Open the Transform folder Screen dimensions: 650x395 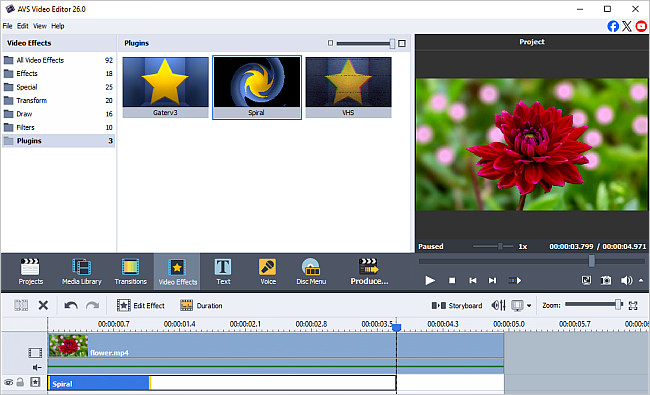coord(58,100)
